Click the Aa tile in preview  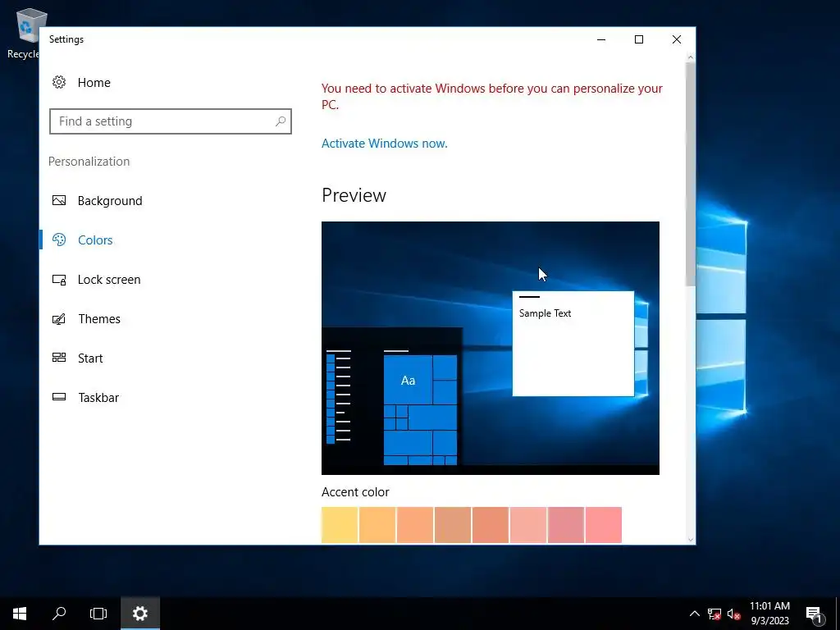408,380
